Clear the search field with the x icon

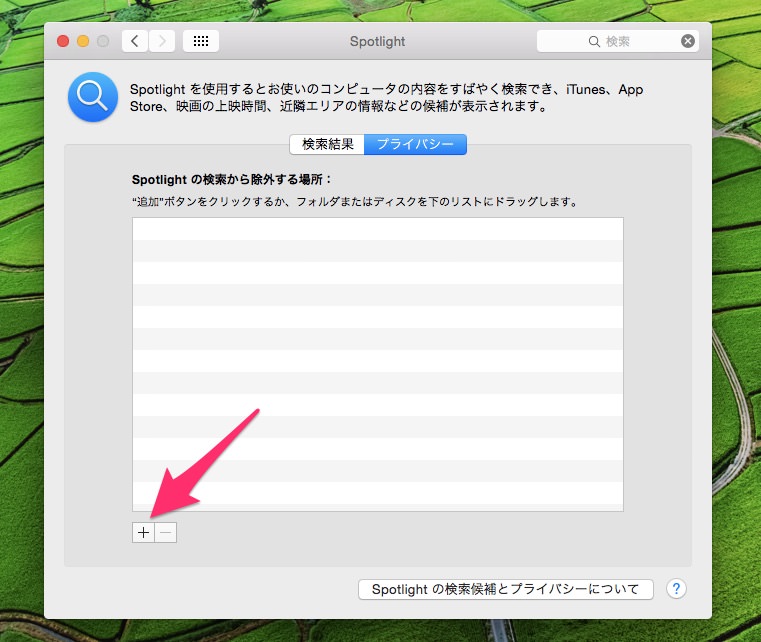tap(688, 41)
